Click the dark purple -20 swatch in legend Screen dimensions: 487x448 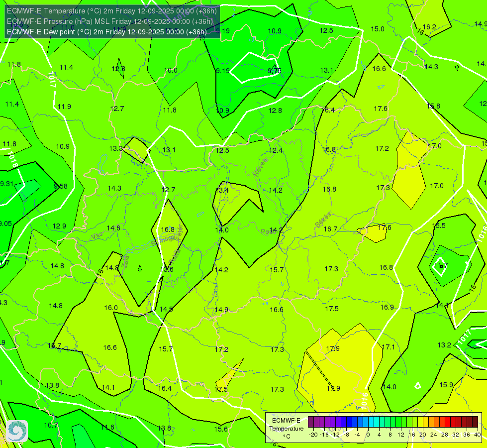point(311,422)
